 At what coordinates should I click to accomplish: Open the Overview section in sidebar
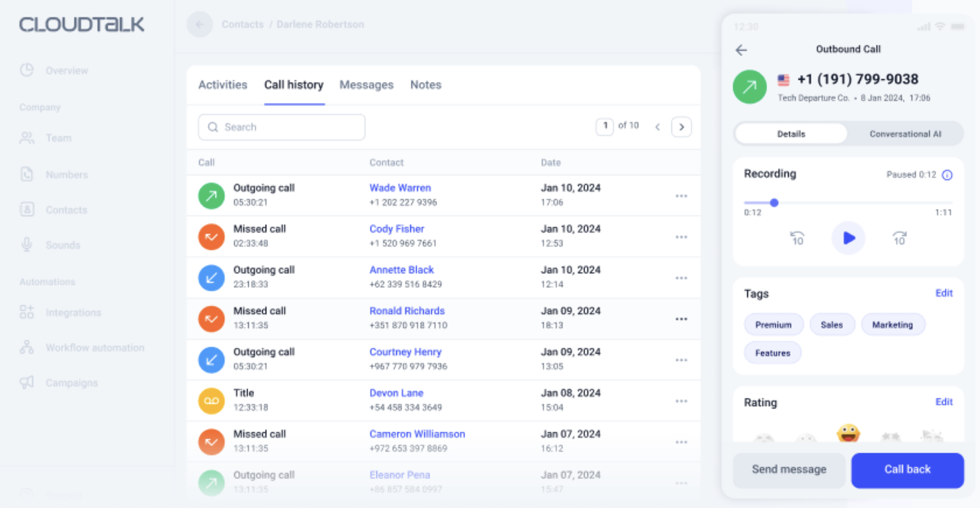point(67,70)
